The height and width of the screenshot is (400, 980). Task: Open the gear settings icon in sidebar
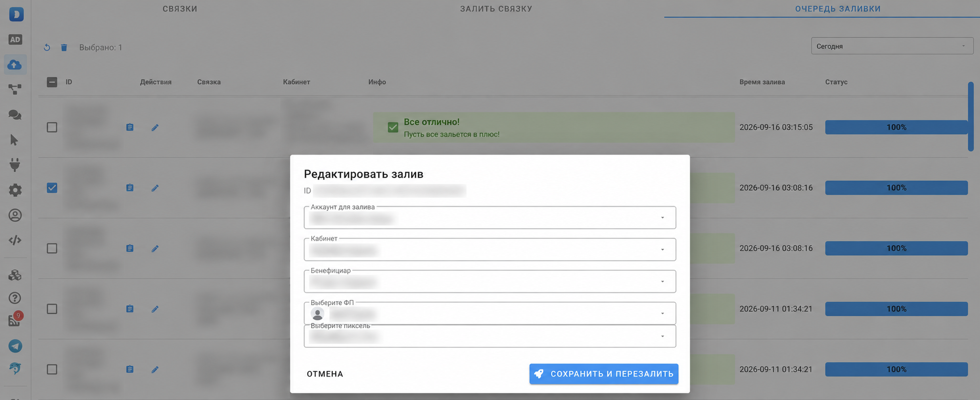15,190
